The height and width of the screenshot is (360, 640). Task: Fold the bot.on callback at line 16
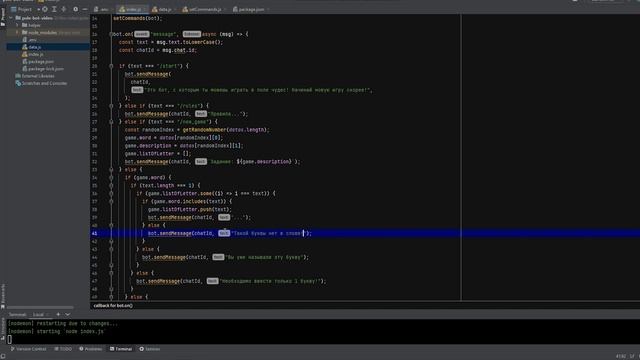[111, 34]
